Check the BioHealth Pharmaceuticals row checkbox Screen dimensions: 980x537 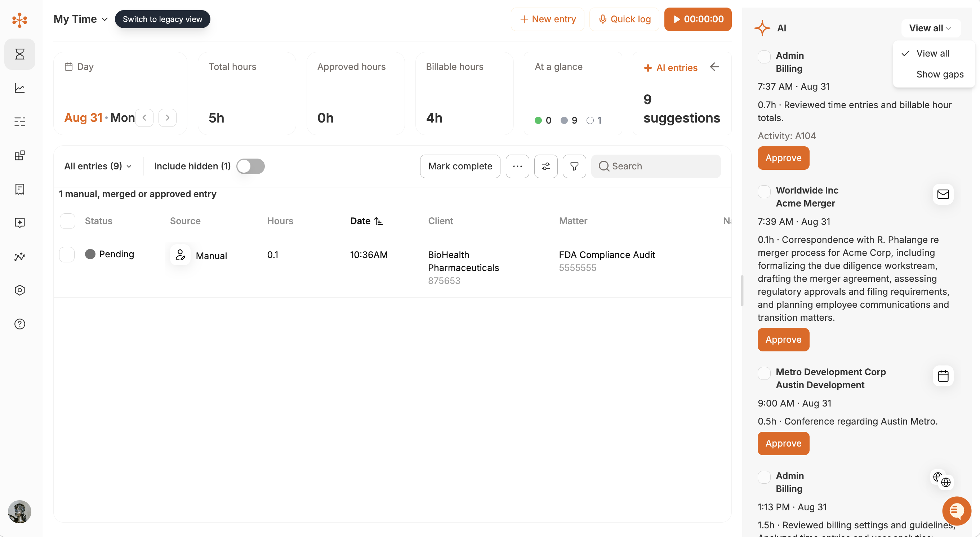[67, 254]
